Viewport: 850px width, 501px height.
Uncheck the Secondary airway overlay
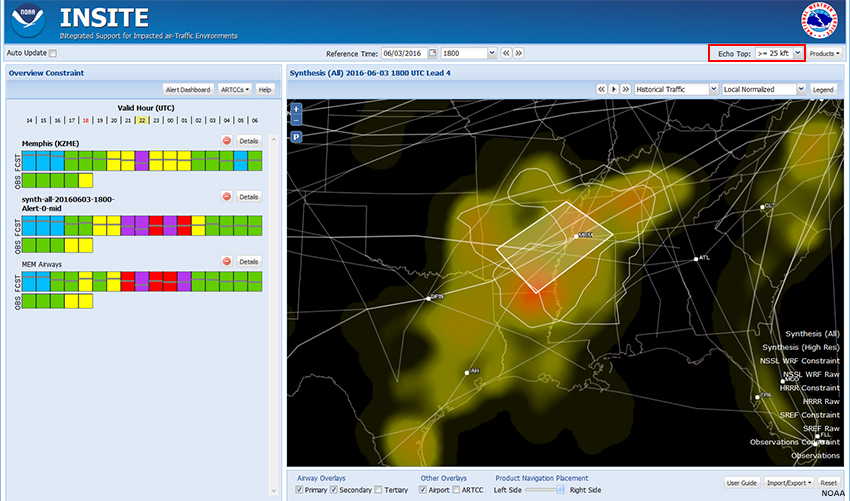click(x=334, y=490)
